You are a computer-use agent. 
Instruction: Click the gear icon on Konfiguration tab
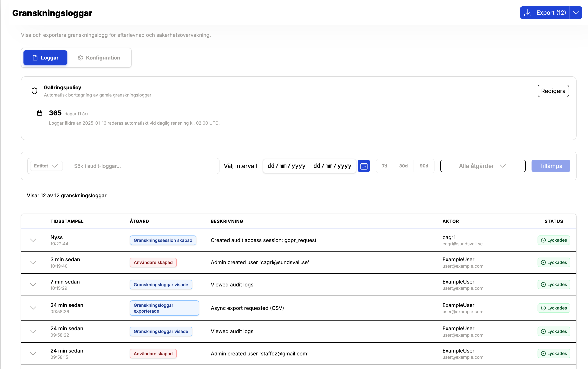coord(80,58)
